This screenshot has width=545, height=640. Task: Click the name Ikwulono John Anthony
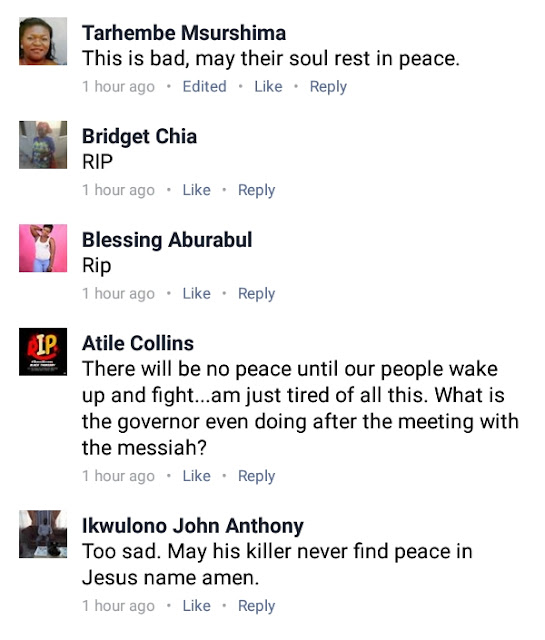coord(193,526)
